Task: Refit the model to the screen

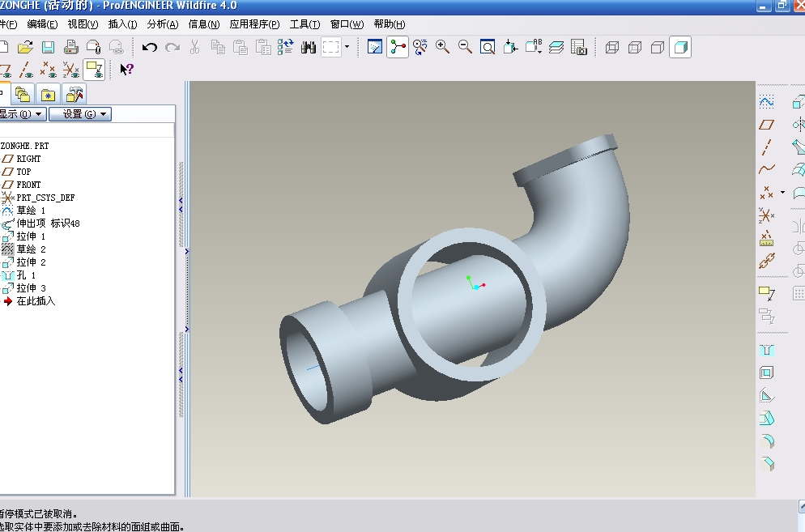Action: coord(488,47)
